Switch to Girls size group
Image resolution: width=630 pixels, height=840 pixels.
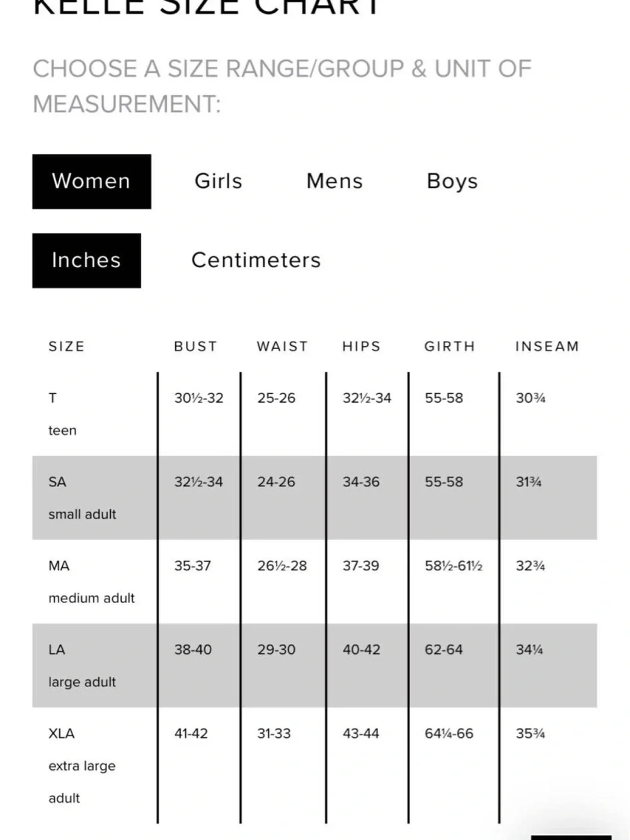tap(218, 181)
